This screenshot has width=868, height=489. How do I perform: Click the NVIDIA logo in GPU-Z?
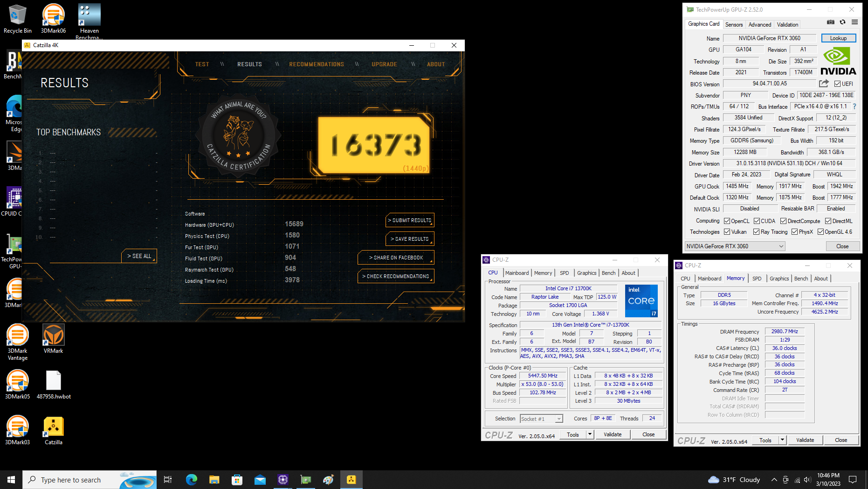838,61
